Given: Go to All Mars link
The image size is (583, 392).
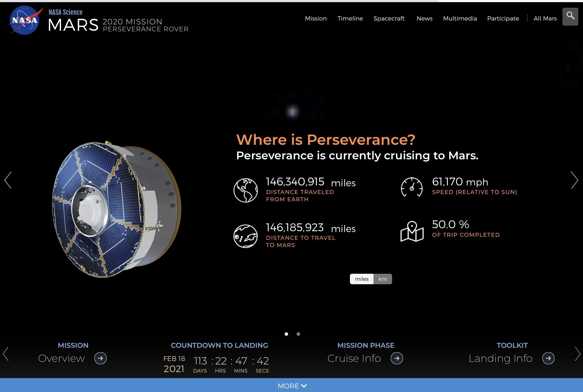Looking at the screenshot, I should pos(545,19).
